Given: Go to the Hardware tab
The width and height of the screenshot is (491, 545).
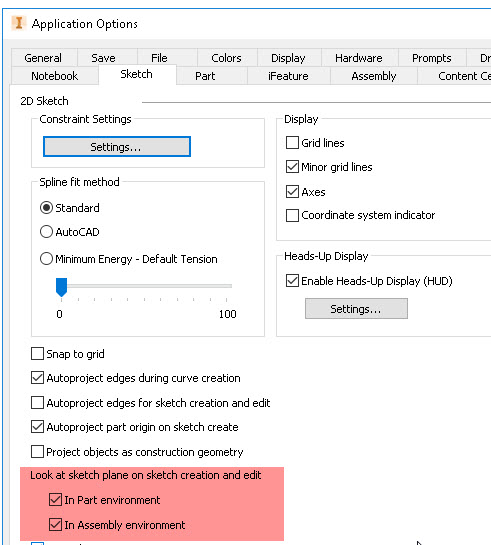Looking at the screenshot, I should point(359,58).
